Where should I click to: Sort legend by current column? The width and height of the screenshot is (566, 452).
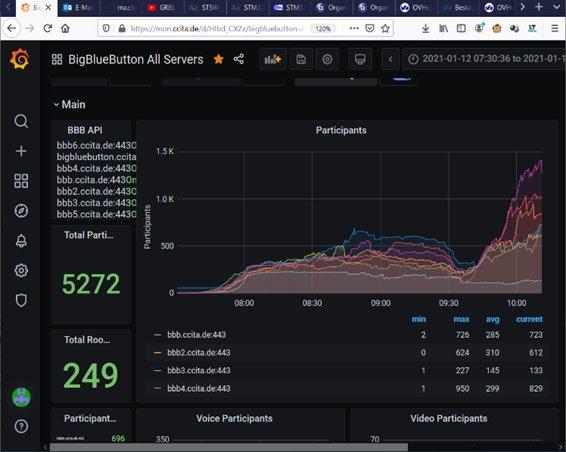click(529, 319)
